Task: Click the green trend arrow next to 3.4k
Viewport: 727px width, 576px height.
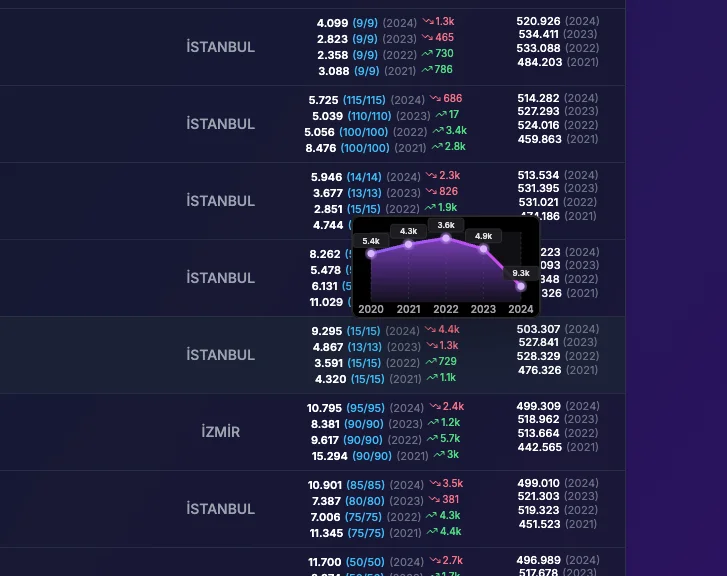Action: click(x=438, y=130)
